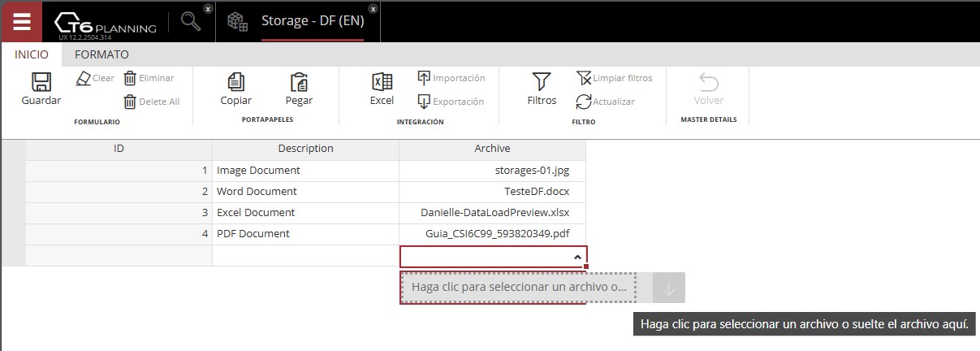
Task: Click the Volver back arrow button
Action: coord(709,89)
